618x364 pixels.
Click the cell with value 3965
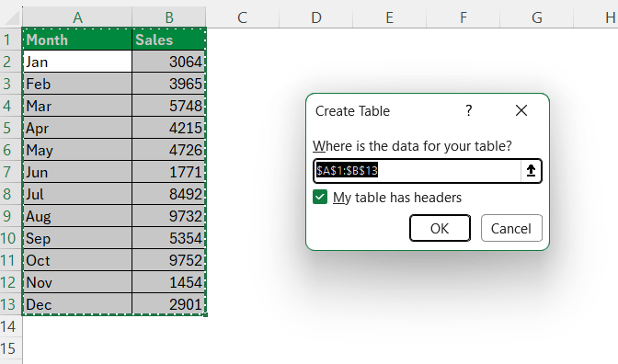click(169, 84)
